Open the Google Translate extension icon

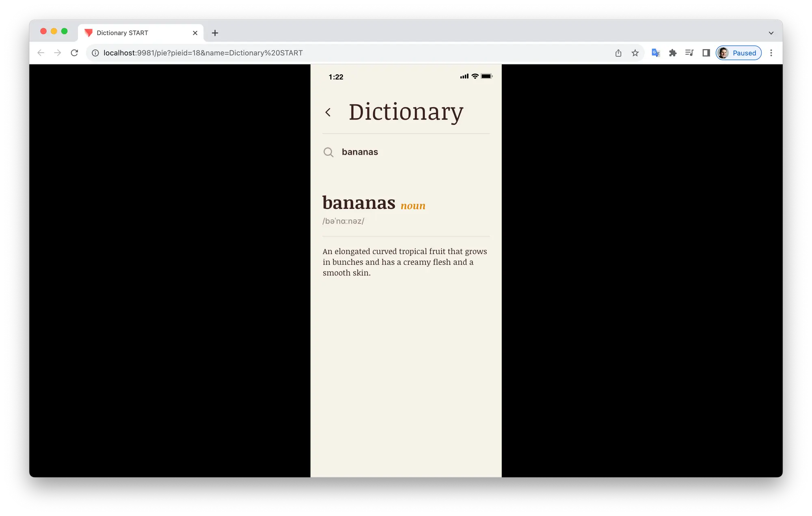(655, 53)
